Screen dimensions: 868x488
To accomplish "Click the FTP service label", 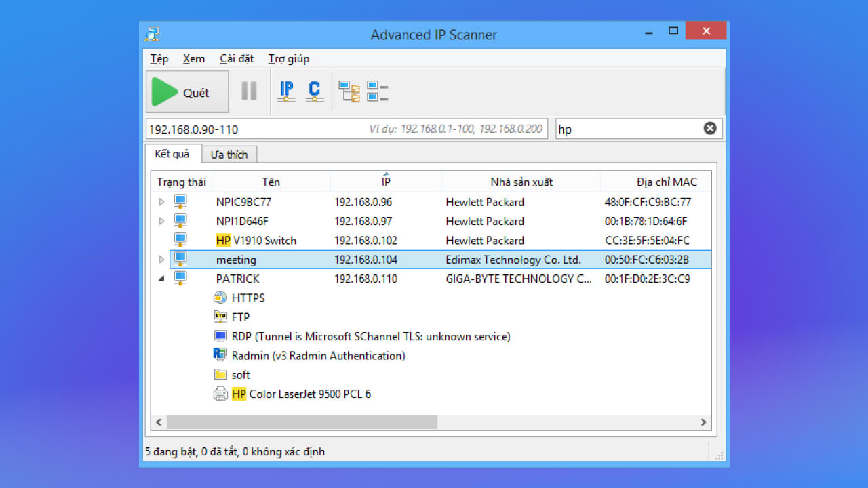I will click(241, 317).
